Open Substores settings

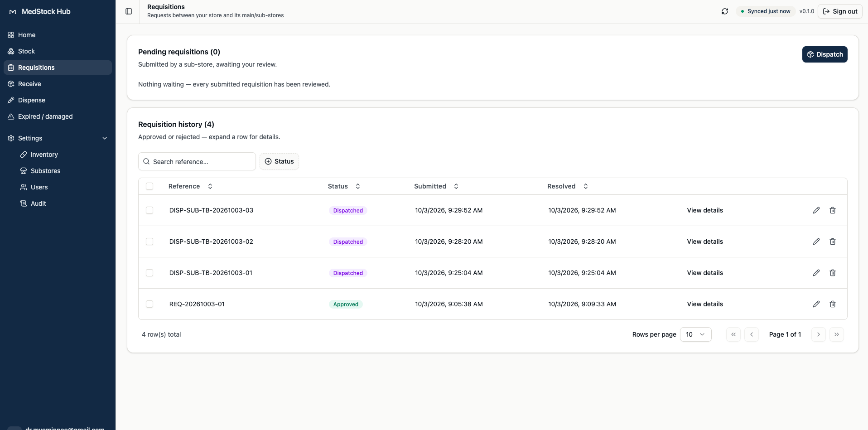click(x=63, y=171)
